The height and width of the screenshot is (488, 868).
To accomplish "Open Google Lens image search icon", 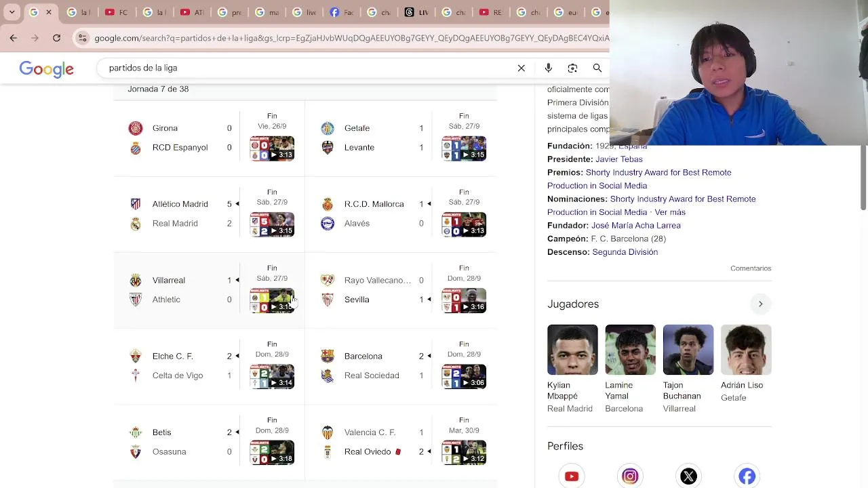I will click(x=573, y=68).
